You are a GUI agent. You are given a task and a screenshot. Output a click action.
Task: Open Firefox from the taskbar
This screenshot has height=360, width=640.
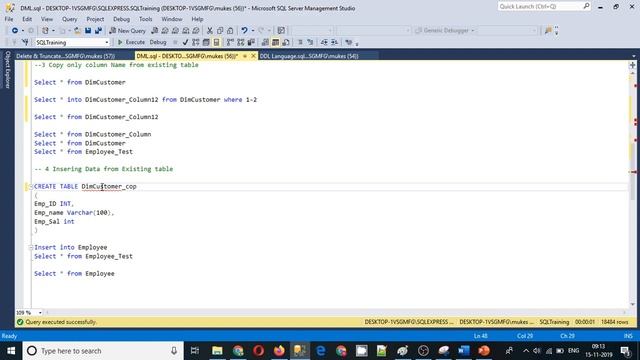(x=279, y=351)
